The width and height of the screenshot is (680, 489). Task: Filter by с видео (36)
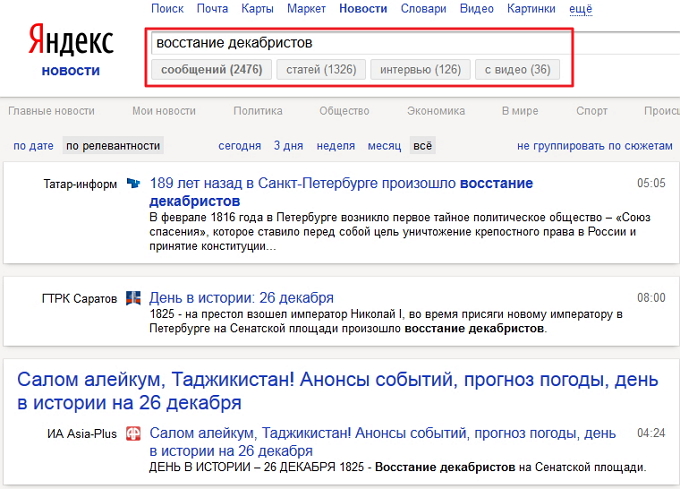tap(517, 70)
